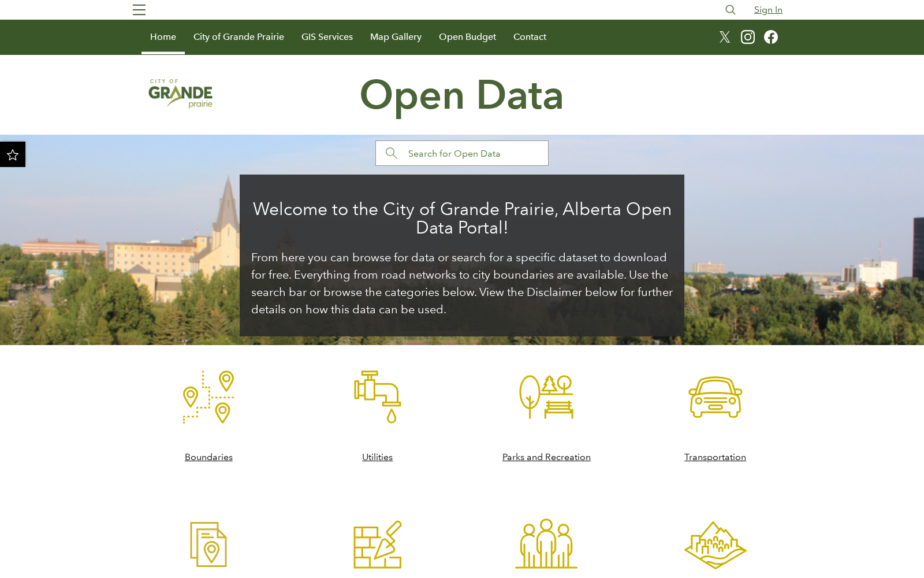924x578 pixels.
Task: Open the Utilities category link
Action: [x=377, y=457]
